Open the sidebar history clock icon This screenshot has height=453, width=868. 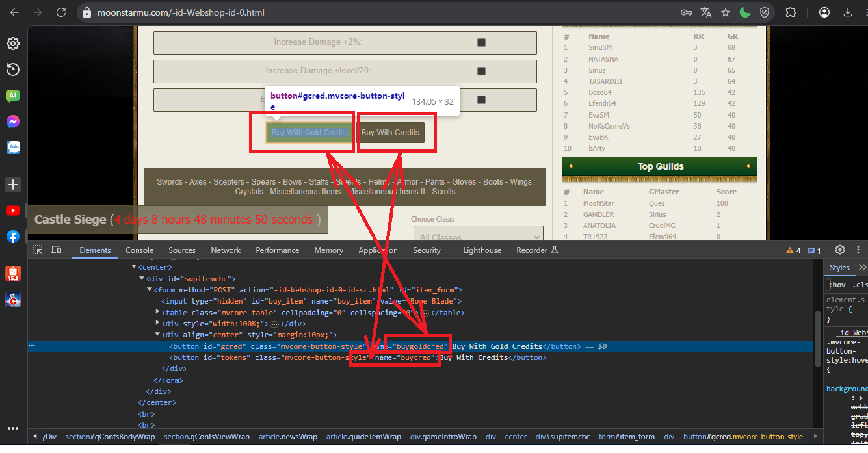(13, 70)
